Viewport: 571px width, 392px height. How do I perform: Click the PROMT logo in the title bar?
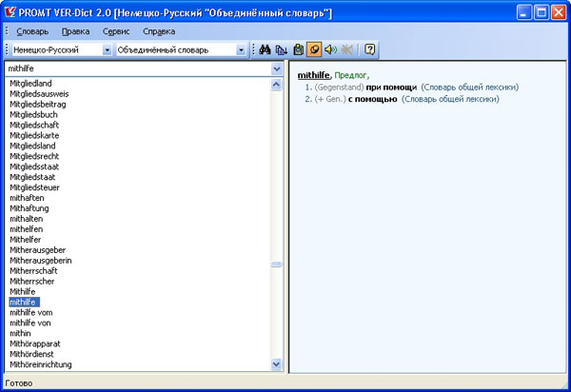pyautogui.click(x=10, y=12)
